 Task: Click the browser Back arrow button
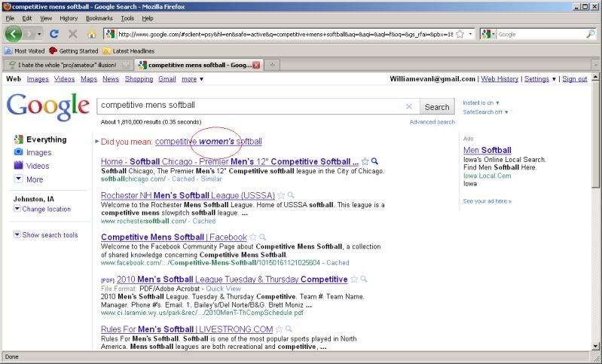[x=14, y=34]
